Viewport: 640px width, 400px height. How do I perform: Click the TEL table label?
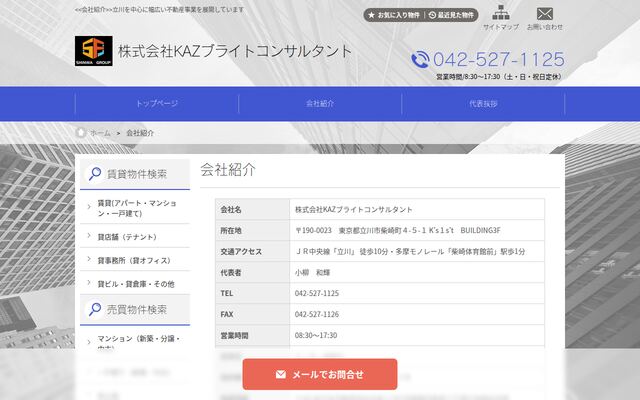coord(227,293)
